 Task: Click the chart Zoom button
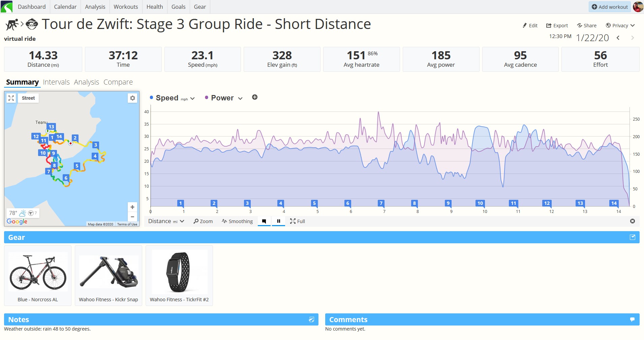click(203, 221)
